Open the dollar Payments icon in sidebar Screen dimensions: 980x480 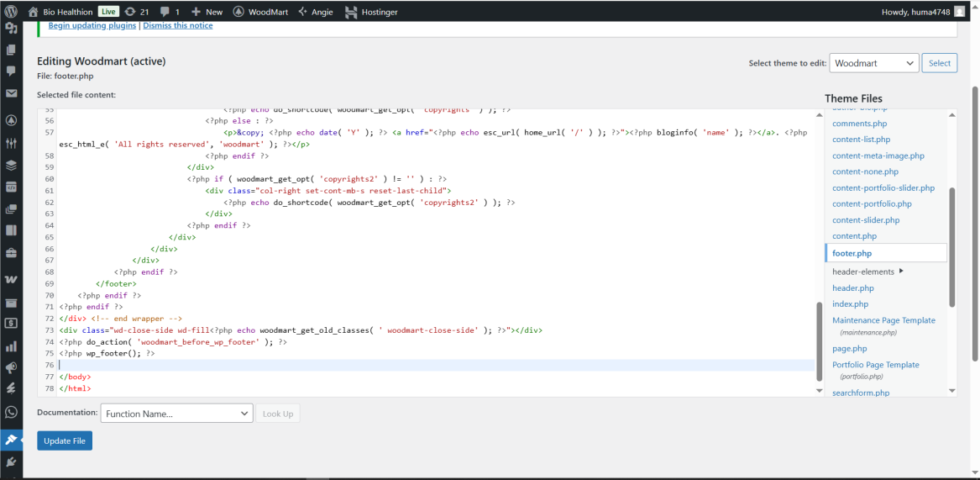[11, 323]
